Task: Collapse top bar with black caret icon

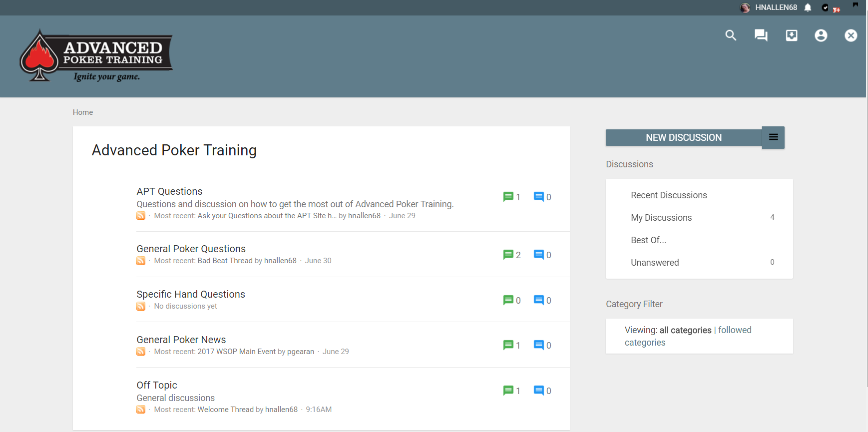Action: point(855,5)
